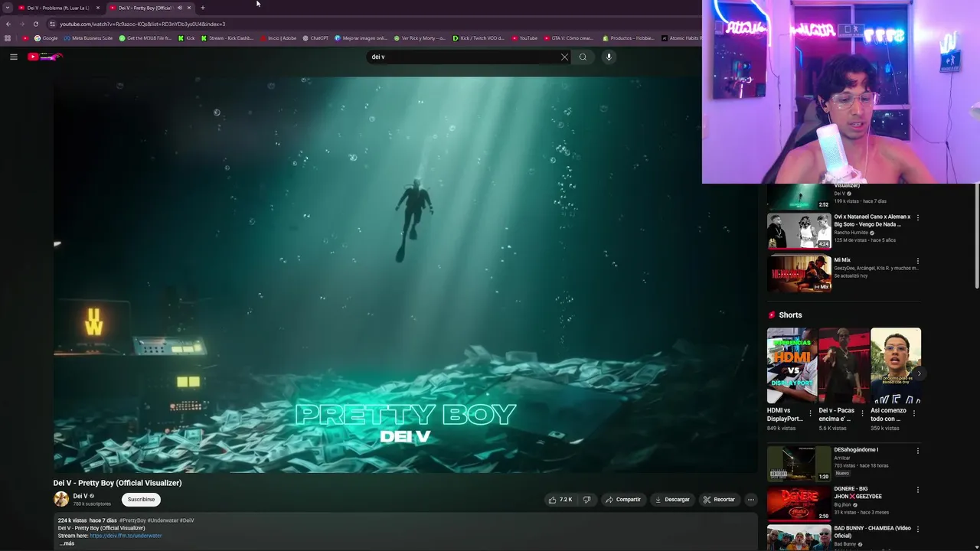Start voice search with the microphone icon
Viewport: 980px width, 551px height.
(609, 57)
